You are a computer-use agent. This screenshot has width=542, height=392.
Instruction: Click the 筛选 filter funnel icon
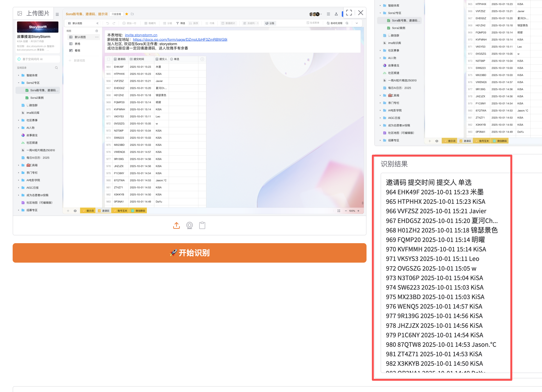click(178, 23)
